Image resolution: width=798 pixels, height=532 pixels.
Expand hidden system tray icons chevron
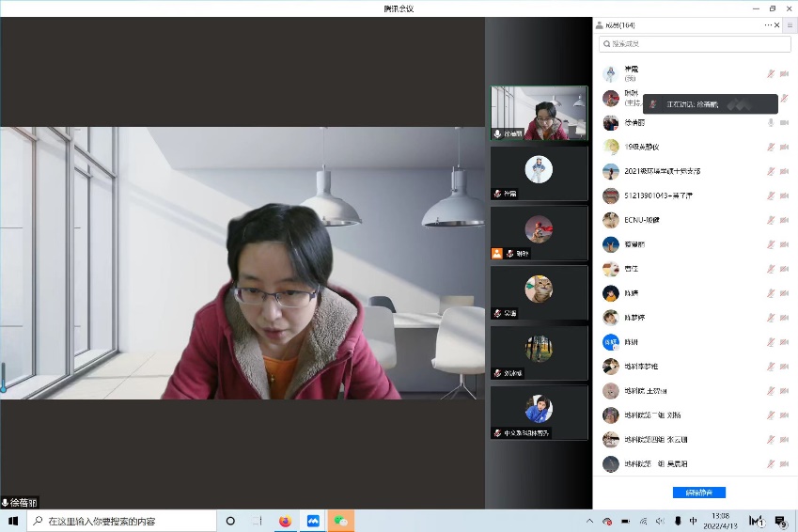(x=589, y=521)
